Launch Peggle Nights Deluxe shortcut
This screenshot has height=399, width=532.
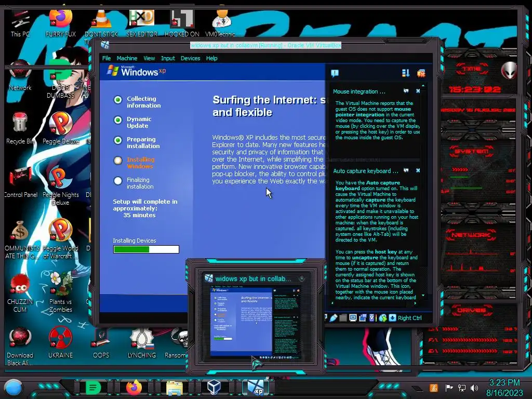coord(60,186)
